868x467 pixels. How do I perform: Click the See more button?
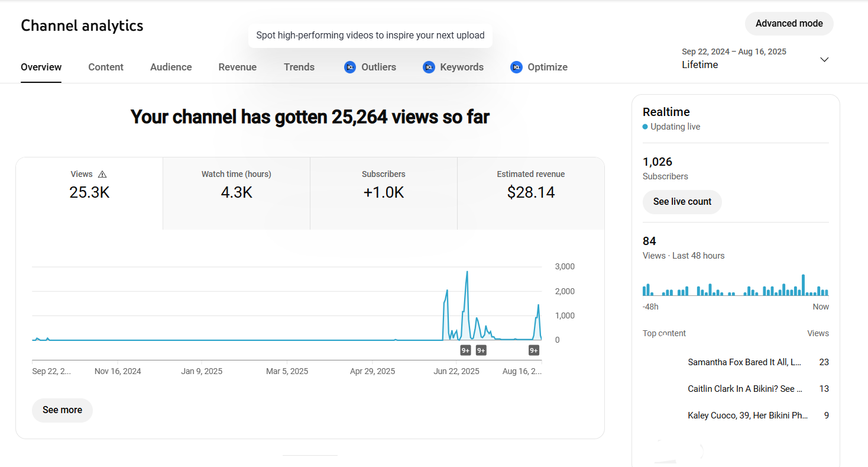coord(62,410)
